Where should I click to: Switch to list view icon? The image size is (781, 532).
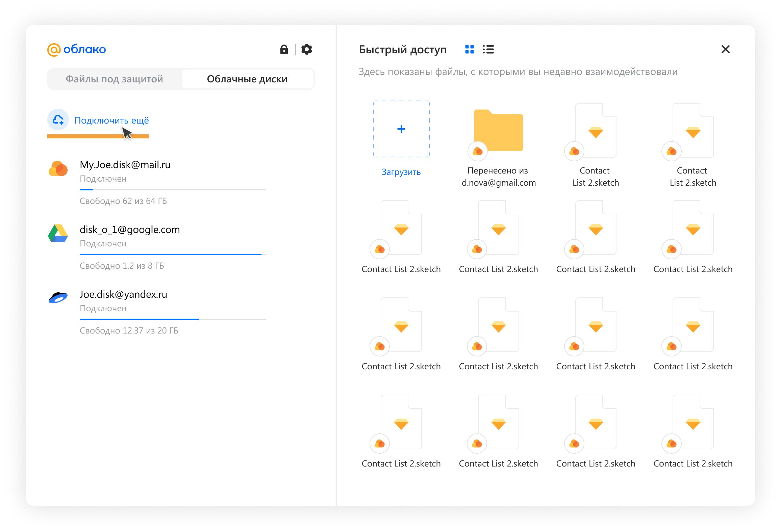pyautogui.click(x=488, y=50)
